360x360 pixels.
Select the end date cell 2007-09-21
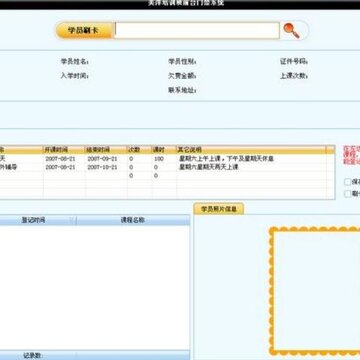click(x=102, y=159)
